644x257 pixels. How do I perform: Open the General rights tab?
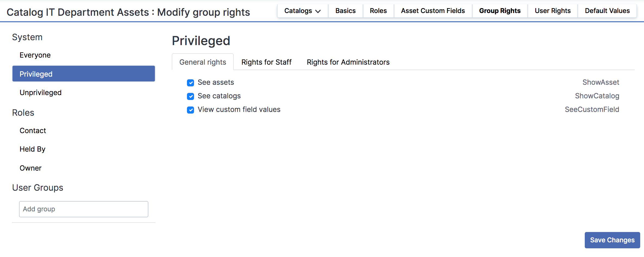click(x=202, y=62)
